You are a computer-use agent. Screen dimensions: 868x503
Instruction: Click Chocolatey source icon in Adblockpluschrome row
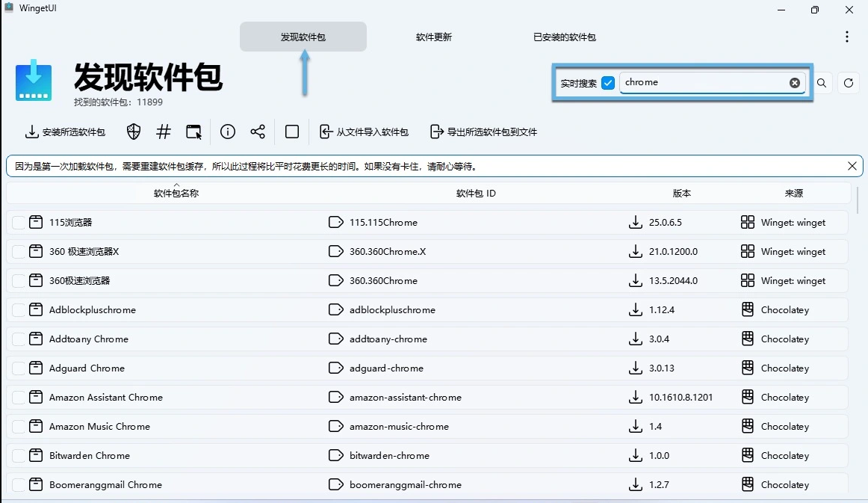(747, 309)
